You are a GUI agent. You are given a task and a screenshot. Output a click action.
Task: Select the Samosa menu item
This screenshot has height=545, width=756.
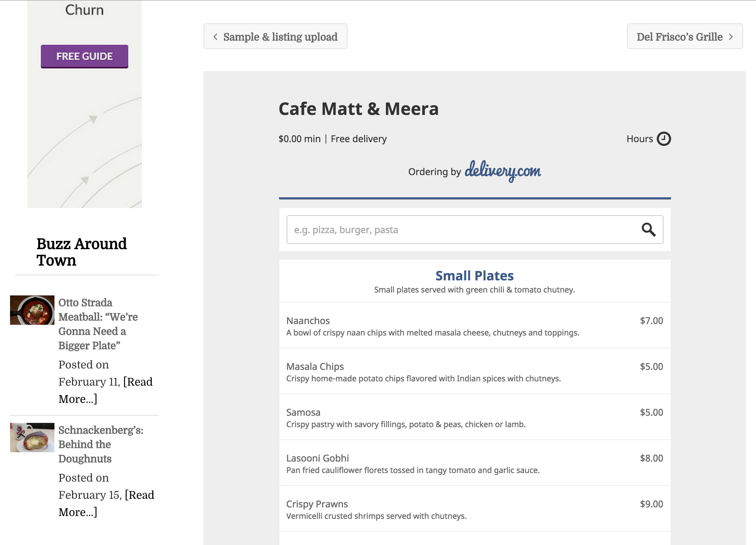(475, 417)
